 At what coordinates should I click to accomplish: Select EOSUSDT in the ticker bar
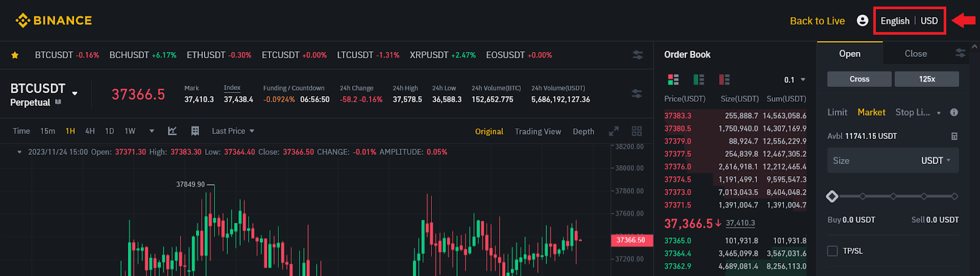click(x=519, y=55)
